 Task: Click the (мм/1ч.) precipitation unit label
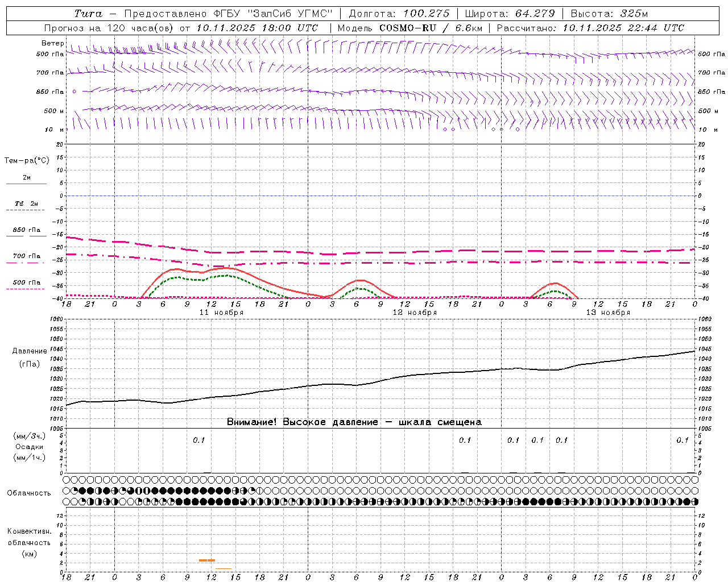coord(30,458)
